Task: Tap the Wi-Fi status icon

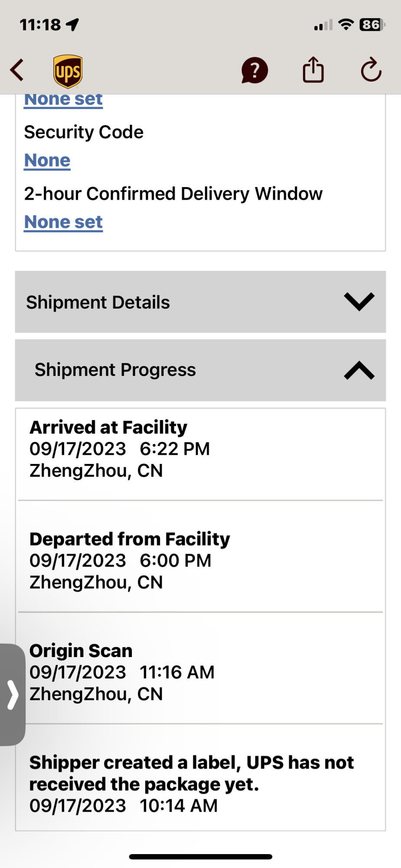Action: (346, 25)
